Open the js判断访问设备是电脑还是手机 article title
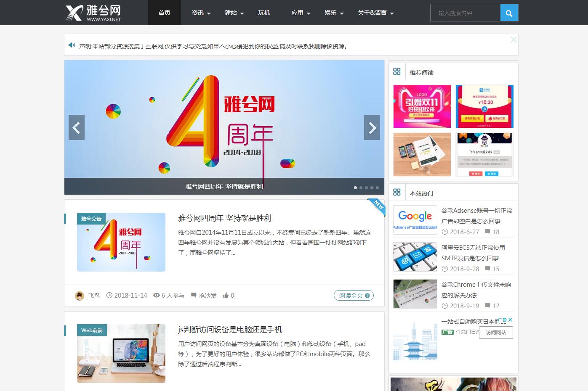588x391 pixels. coord(230,330)
